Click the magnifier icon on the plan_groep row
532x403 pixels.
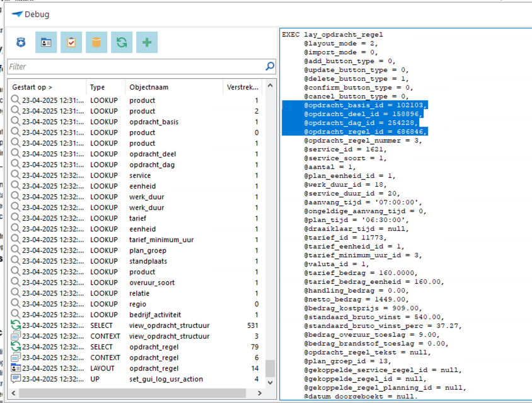pos(16,250)
